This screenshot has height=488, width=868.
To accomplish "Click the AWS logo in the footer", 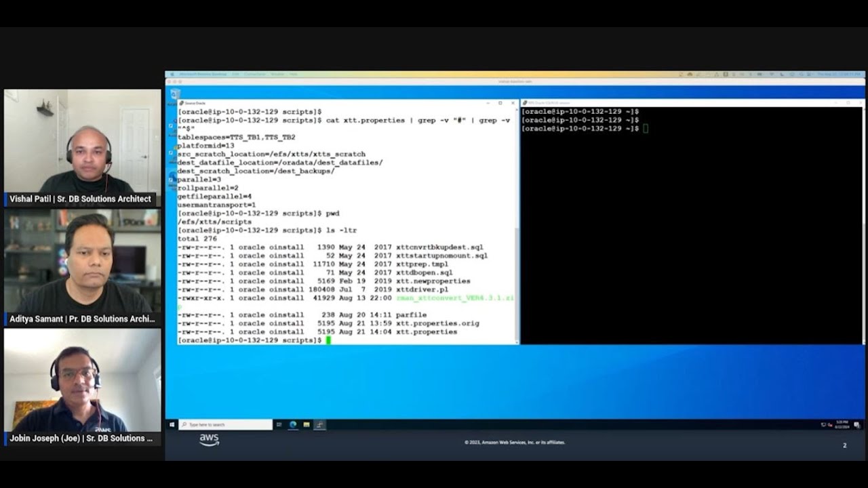I will 209,440.
